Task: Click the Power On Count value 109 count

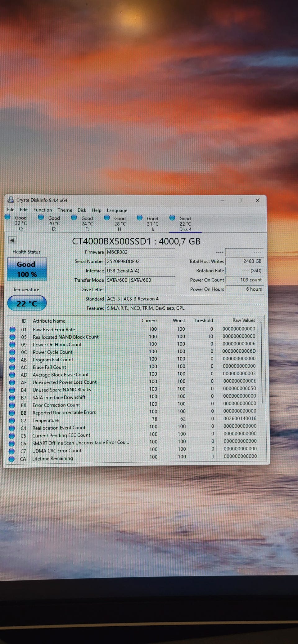Action: 245,280
